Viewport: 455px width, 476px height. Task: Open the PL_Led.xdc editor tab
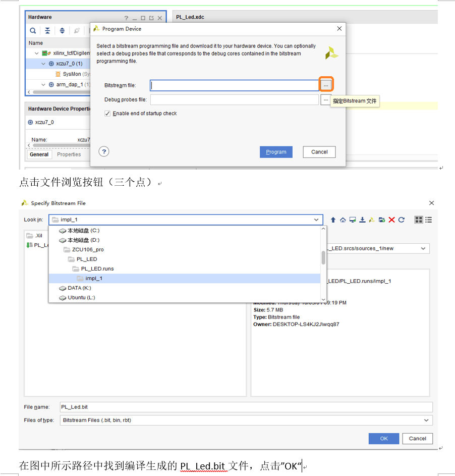coord(190,17)
